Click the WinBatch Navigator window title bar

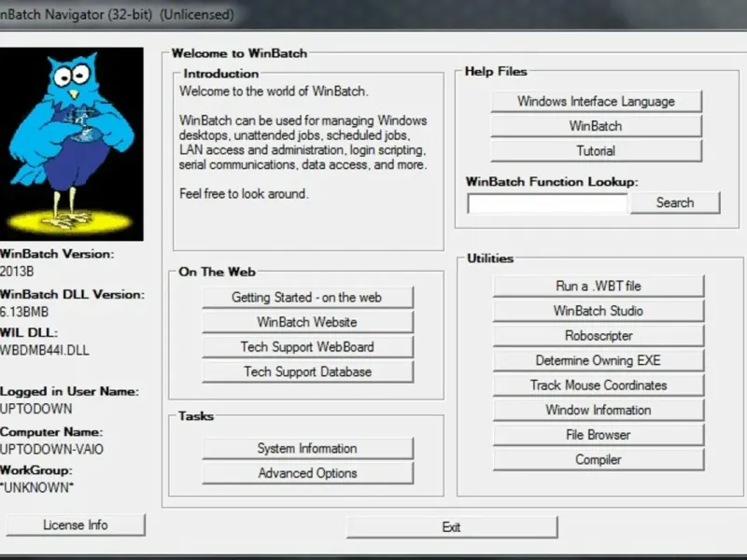click(373, 14)
